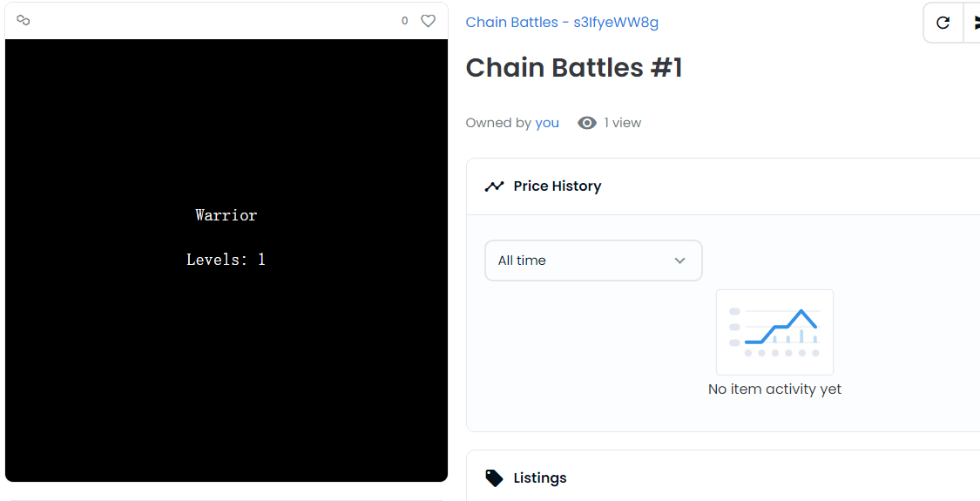
Task: Click the Listings tag icon
Action: (x=494, y=477)
